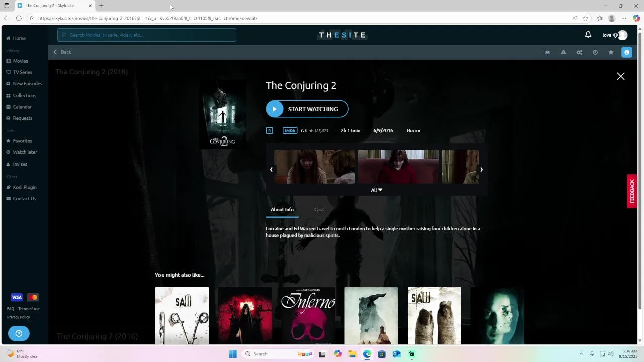
Task: Open the FAQ link
Action: point(11,309)
